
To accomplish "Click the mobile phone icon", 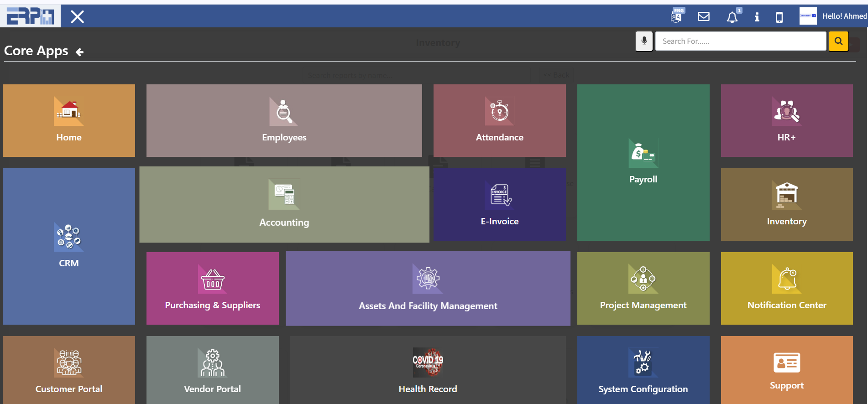I will pyautogui.click(x=779, y=17).
